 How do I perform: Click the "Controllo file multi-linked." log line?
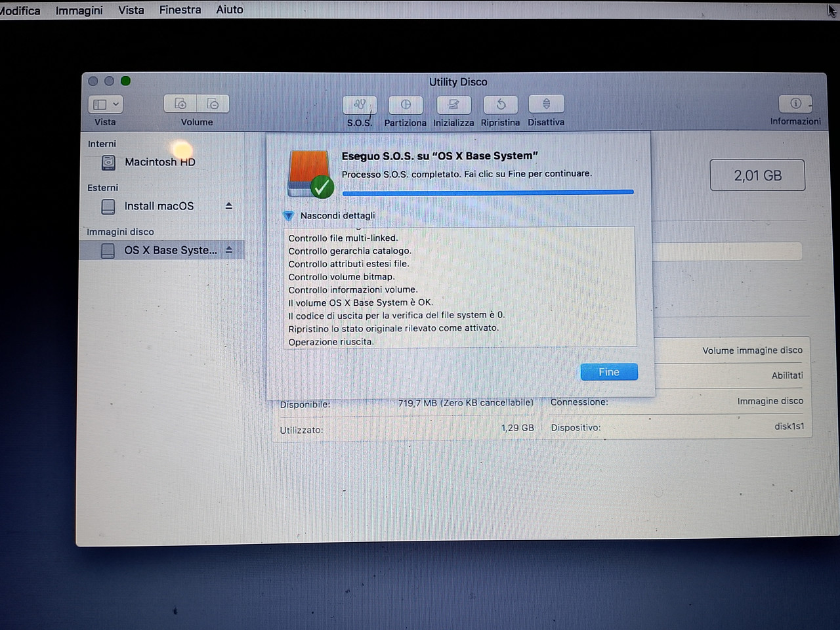pos(343,238)
